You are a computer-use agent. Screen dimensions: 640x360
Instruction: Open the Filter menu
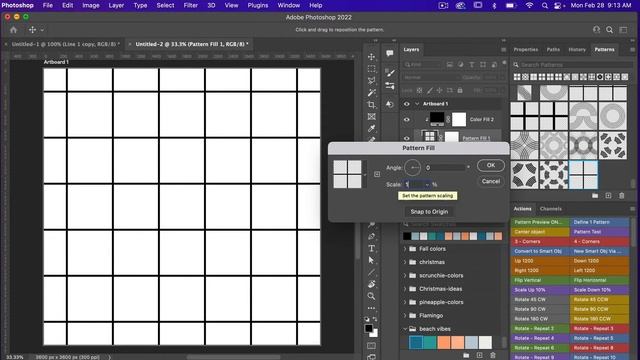pyautogui.click(x=190, y=5)
